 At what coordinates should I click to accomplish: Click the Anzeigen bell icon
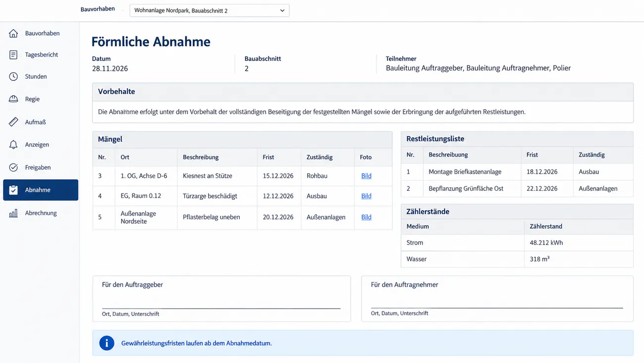(13, 145)
